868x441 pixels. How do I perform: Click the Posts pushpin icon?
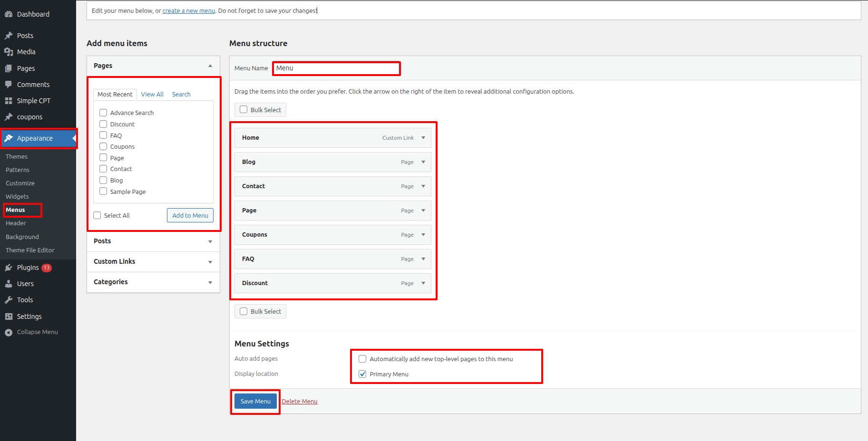pos(9,36)
